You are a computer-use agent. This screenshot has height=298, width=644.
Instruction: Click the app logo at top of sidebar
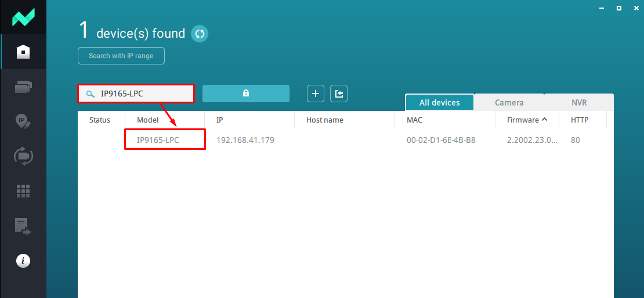(23, 17)
